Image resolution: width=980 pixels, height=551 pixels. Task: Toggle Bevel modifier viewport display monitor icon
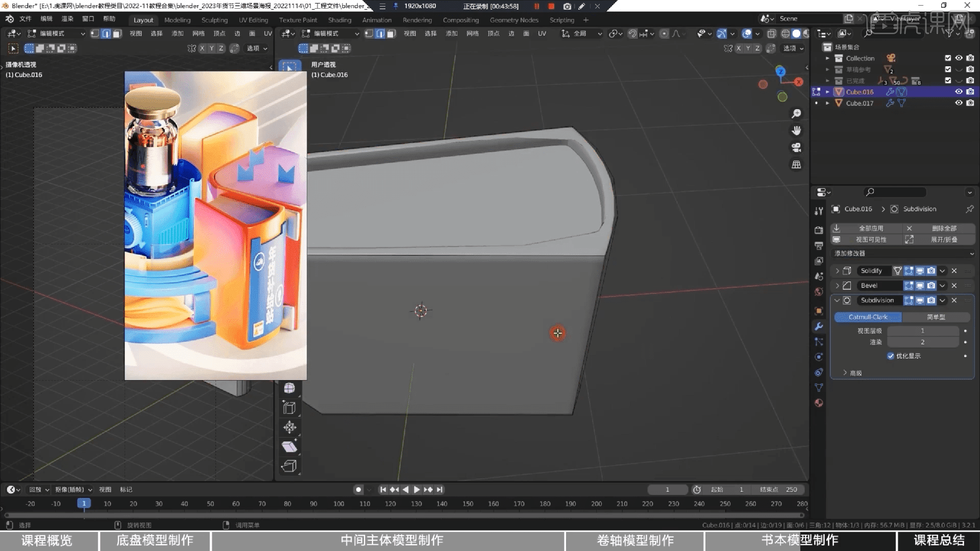click(x=920, y=286)
